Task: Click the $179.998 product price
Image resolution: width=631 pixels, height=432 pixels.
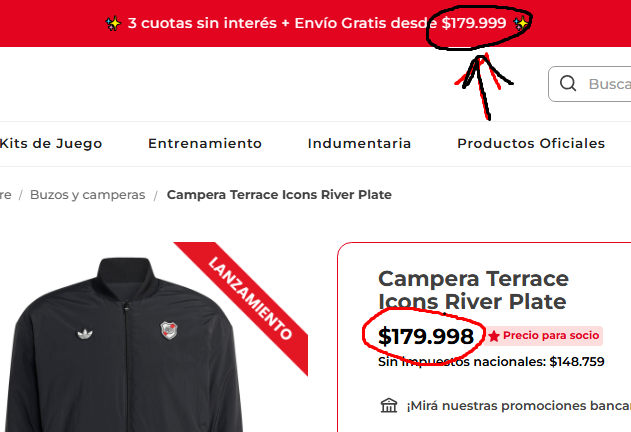Action: 426,336
